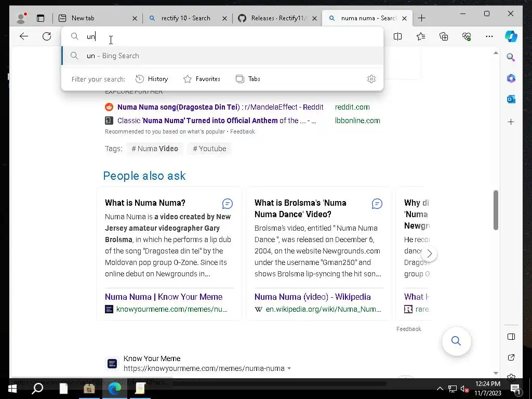Click the address bar input field
The image size is (532, 399).
coord(222,36)
